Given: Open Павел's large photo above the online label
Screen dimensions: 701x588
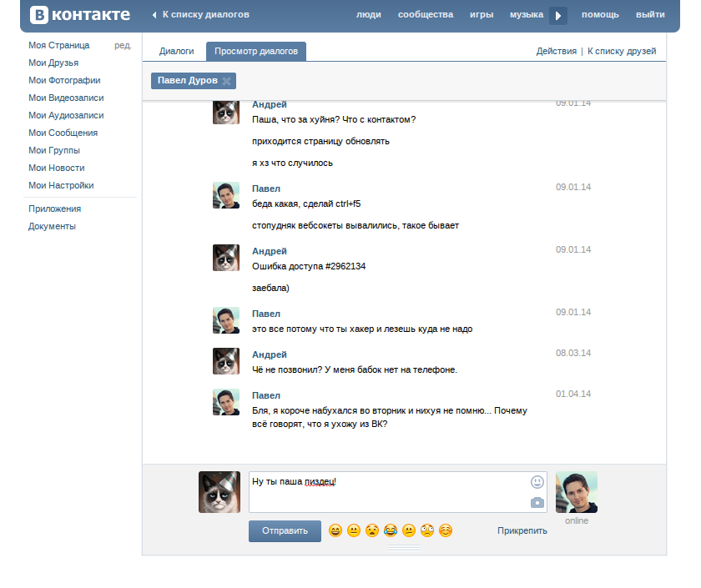Looking at the screenshot, I should pos(577,492).
